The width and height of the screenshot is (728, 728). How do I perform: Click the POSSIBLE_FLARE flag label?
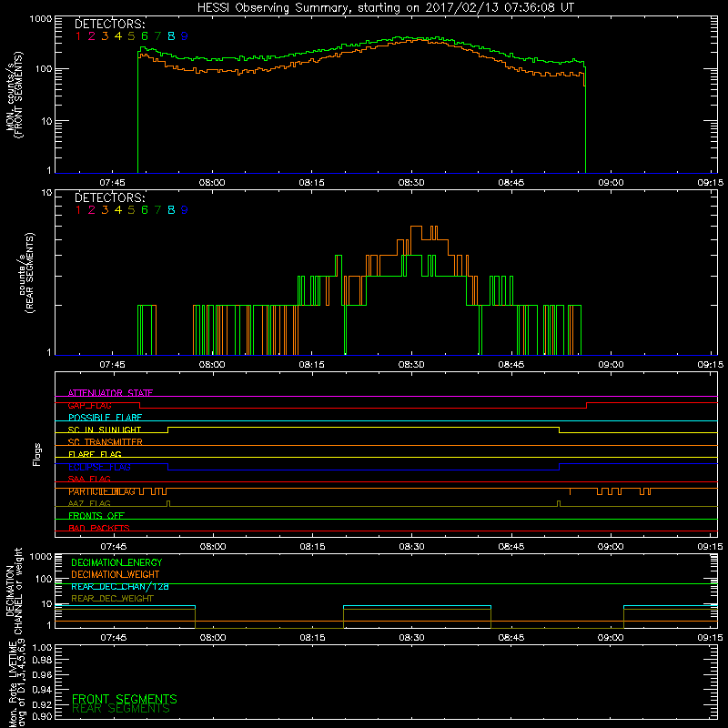(x=105, y=418)
